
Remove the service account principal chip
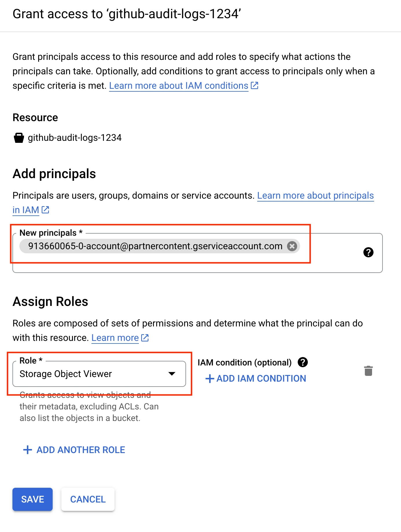tap(292, 246)
